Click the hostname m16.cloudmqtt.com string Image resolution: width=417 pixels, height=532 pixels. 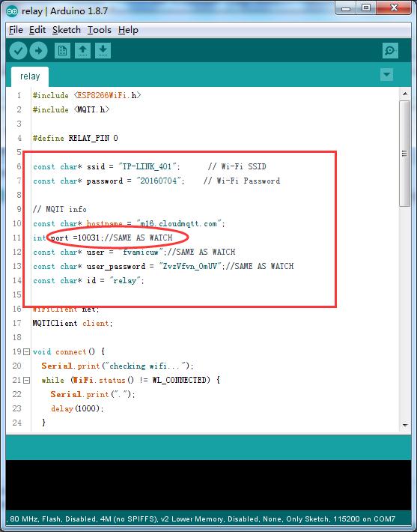click(x=180, y=223)
